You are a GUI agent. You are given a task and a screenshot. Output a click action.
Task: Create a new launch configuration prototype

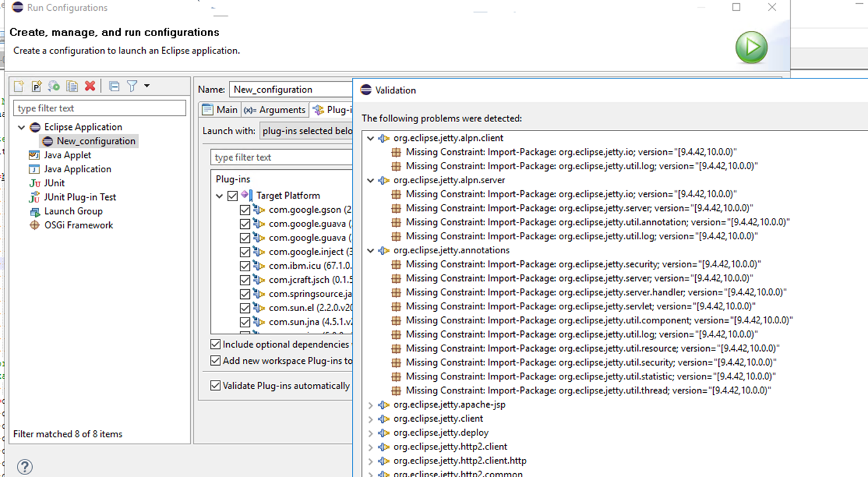[37, 86]
